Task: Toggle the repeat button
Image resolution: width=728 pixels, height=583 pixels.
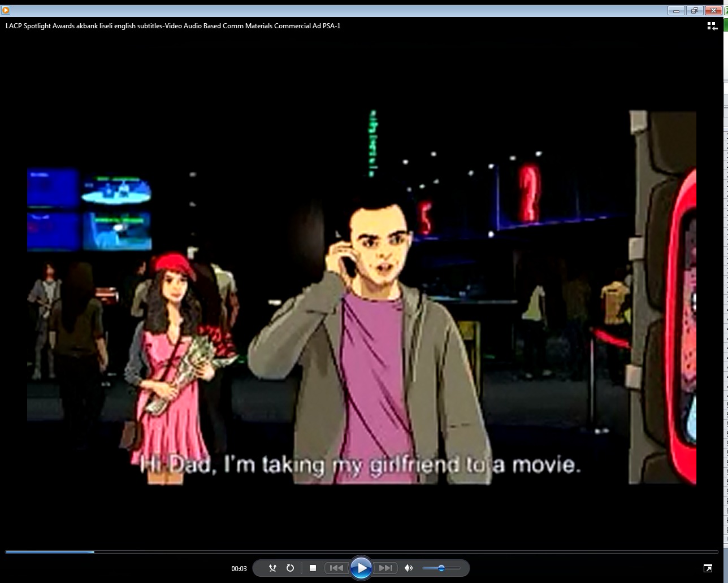Action: [290, 568]
